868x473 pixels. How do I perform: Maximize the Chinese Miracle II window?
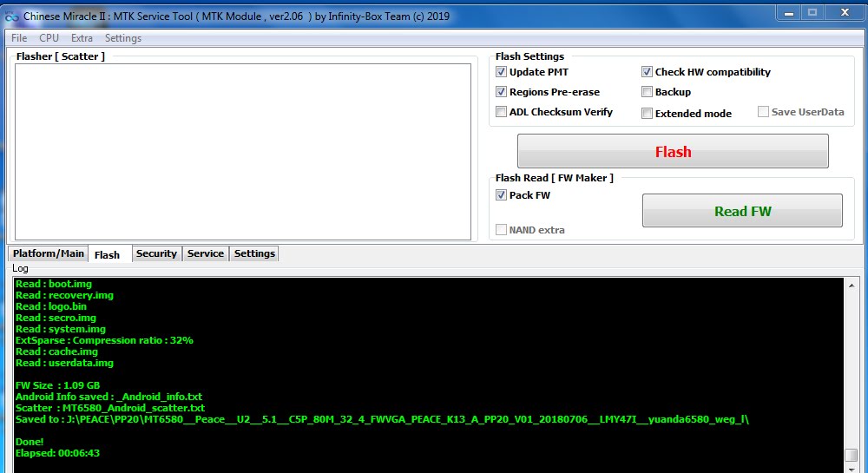tap(812, 13)
